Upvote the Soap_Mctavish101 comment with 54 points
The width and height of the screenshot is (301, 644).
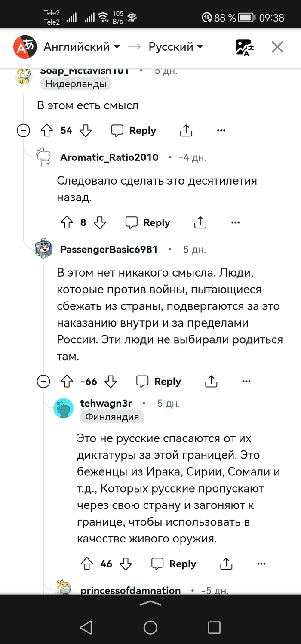pyautogui.click(x=46, y=131)
